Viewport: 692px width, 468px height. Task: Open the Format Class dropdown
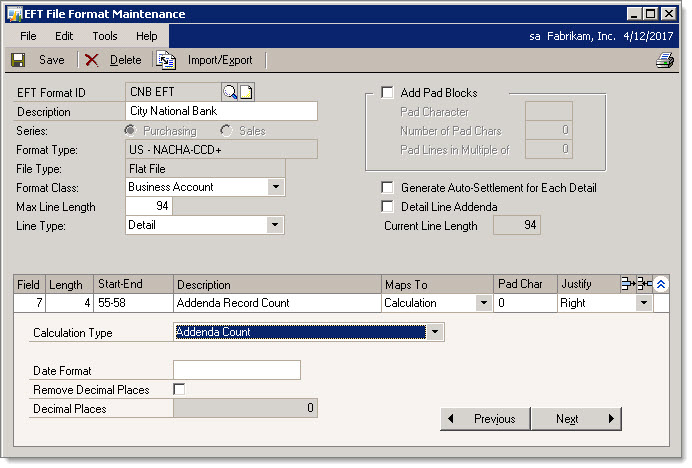point(276,187)
